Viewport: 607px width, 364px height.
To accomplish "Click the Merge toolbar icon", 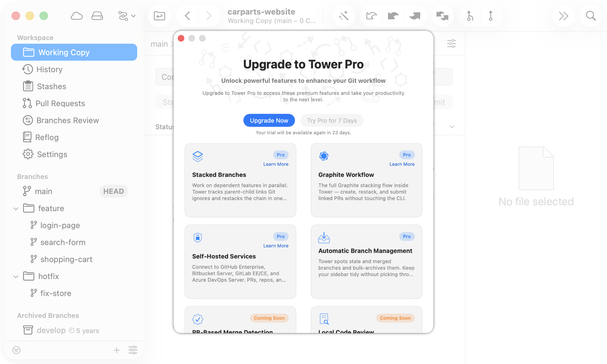I will [470, 16].
